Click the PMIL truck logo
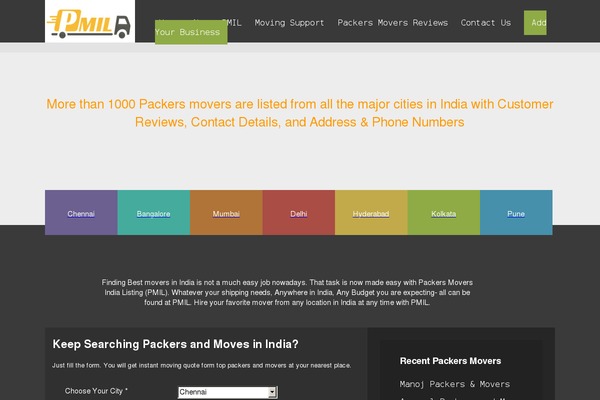 pyautogui.click(x=90, y=23)
